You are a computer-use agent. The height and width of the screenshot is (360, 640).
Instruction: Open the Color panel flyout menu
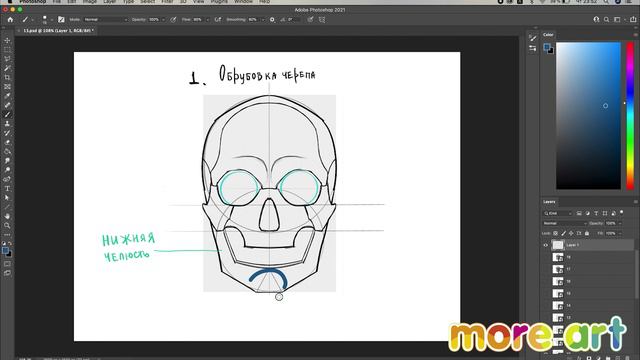pos(635,35)
